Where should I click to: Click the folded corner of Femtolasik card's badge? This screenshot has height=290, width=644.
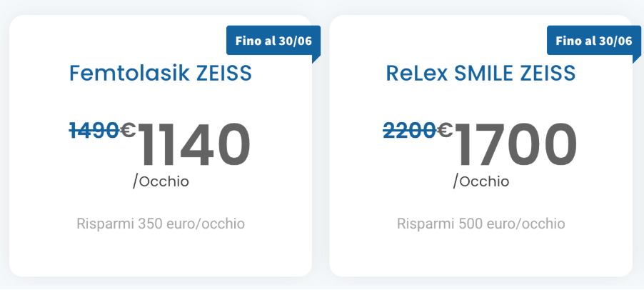pos(316,59)
